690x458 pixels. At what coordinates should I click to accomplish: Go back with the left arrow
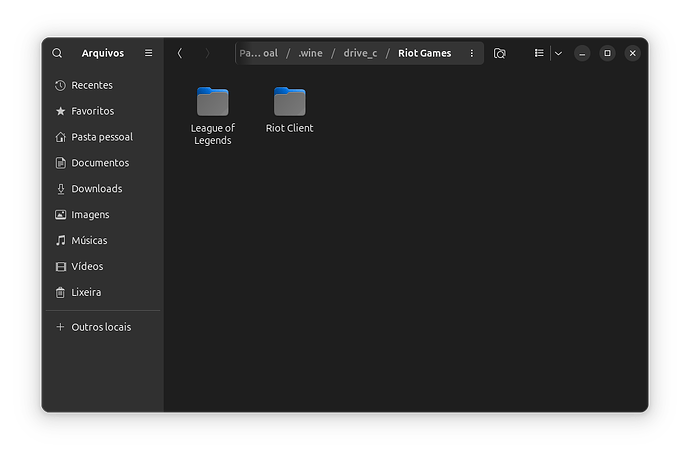coord(180,53)
